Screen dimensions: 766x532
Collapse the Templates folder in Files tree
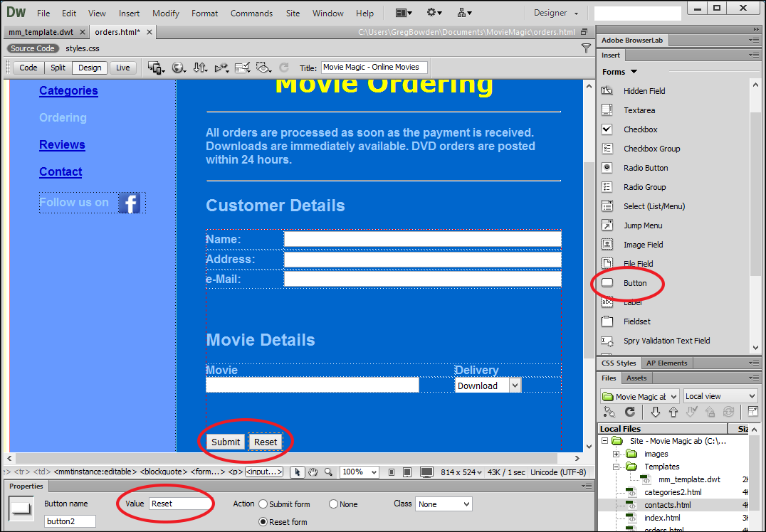[616, 467]
